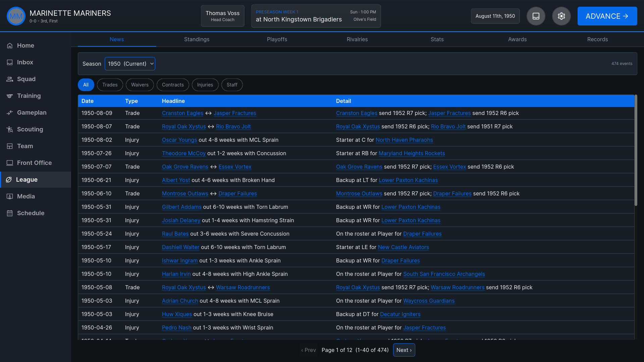View the Records tab
644x362 pixels.
(597, 39)
